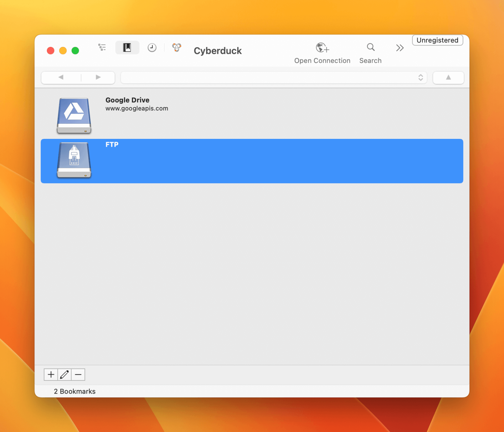504x432 pixels.
Task: Expand the toolbar overflow chevrons
Action: (x=399, y=48)
